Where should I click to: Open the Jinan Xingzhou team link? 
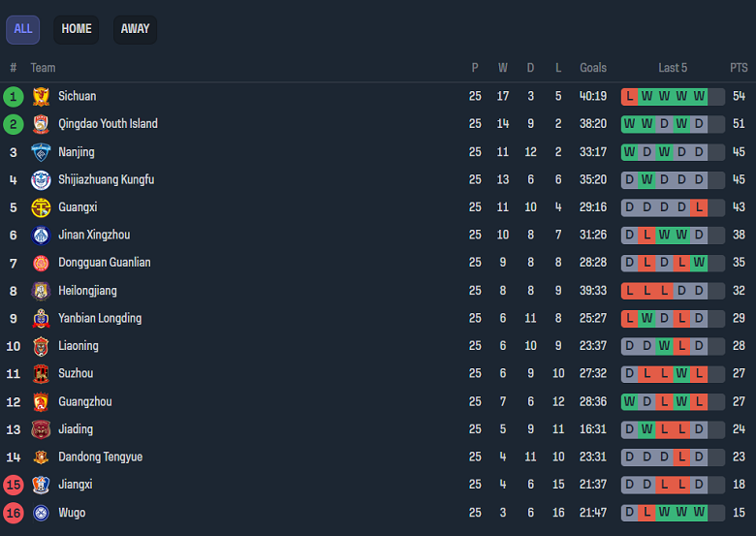(94, 235)
